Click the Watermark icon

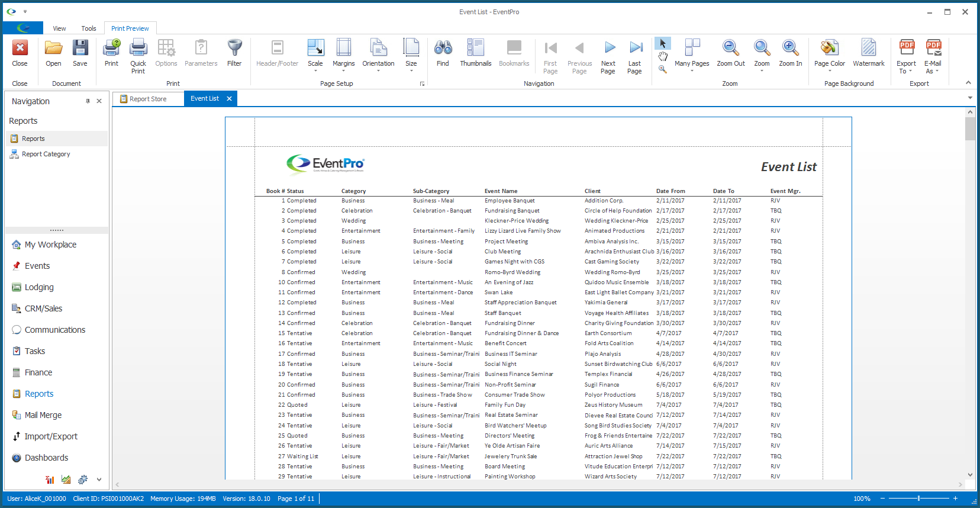[x=868, y=48]
